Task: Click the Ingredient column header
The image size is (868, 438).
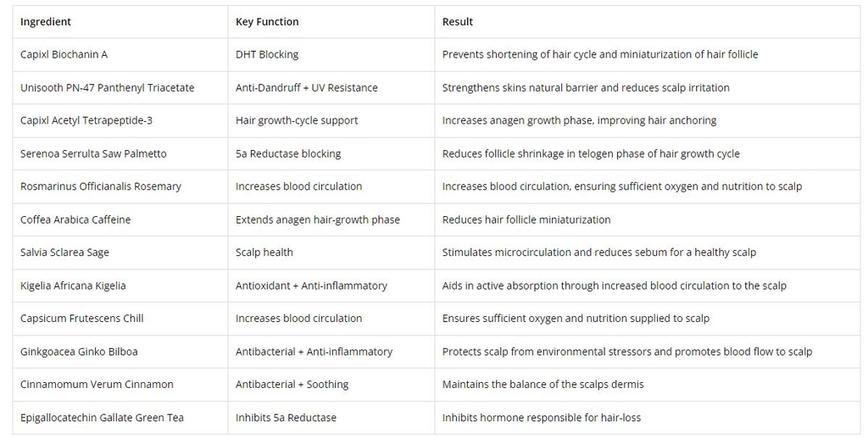Action: pyautogui.click(x=46, y=22)
